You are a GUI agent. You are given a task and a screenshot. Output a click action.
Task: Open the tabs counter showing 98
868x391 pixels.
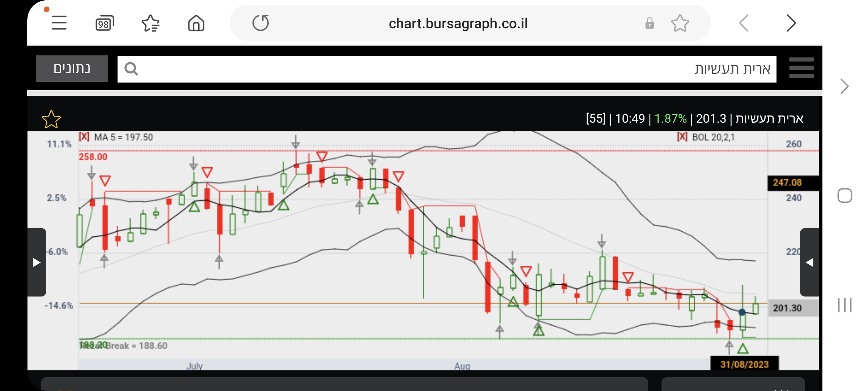[x=105, y=24]
